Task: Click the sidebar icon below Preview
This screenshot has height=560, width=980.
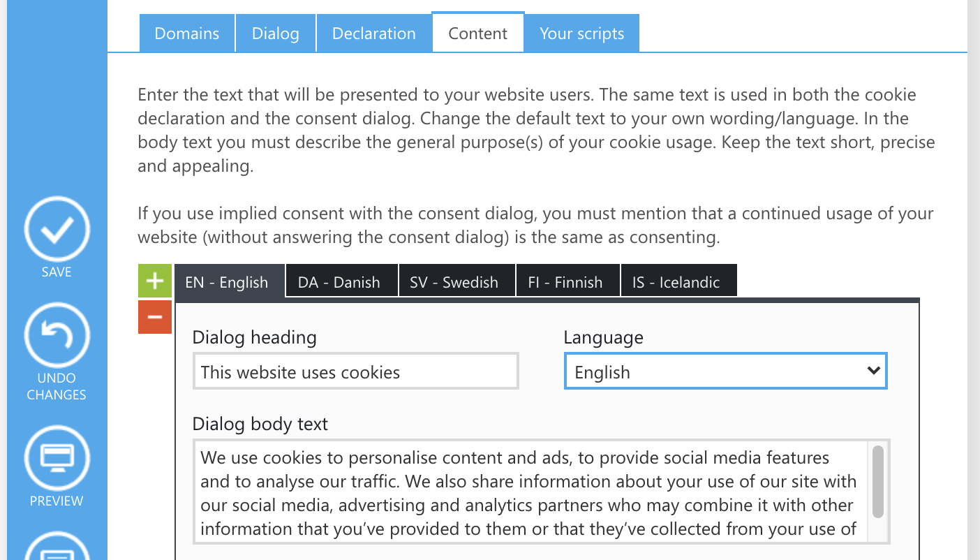Action: tap(57, 548)
